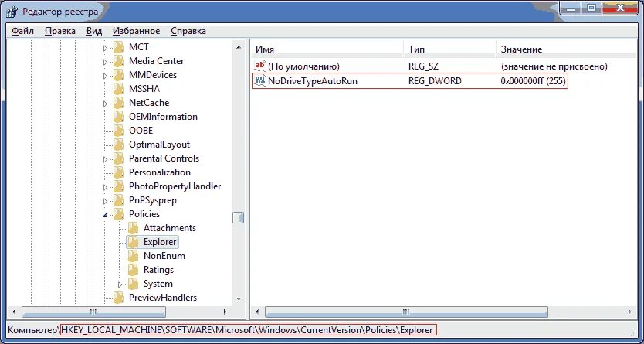Screen dimensions: 644x344
Task: Select the Attachments key label
Action: (170, 228)
